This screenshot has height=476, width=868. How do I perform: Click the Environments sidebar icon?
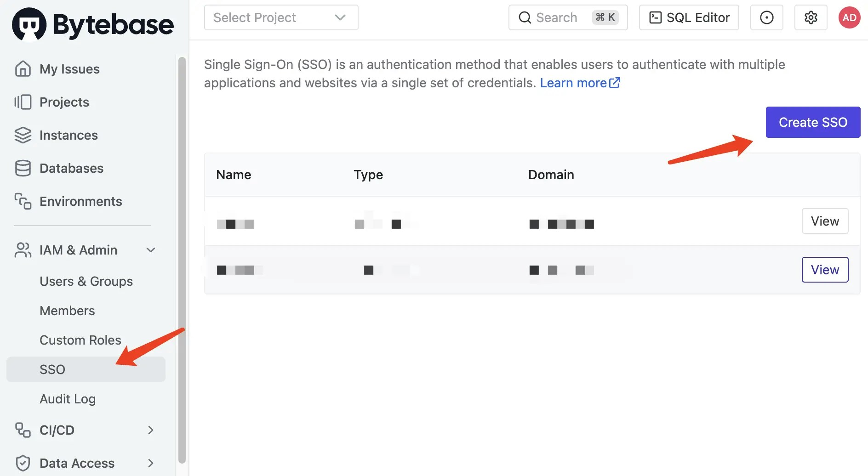pyautogui.click(x=23, y=201)
